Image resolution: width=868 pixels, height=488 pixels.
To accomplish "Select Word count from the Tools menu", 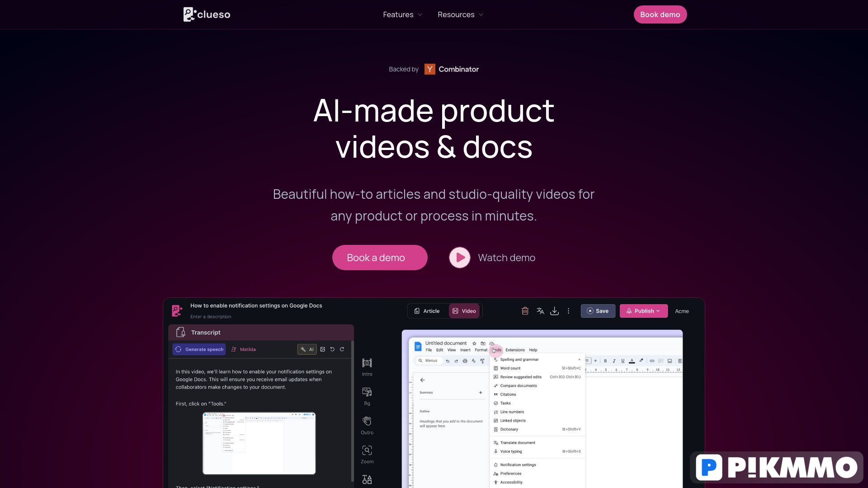I will 537,368.
